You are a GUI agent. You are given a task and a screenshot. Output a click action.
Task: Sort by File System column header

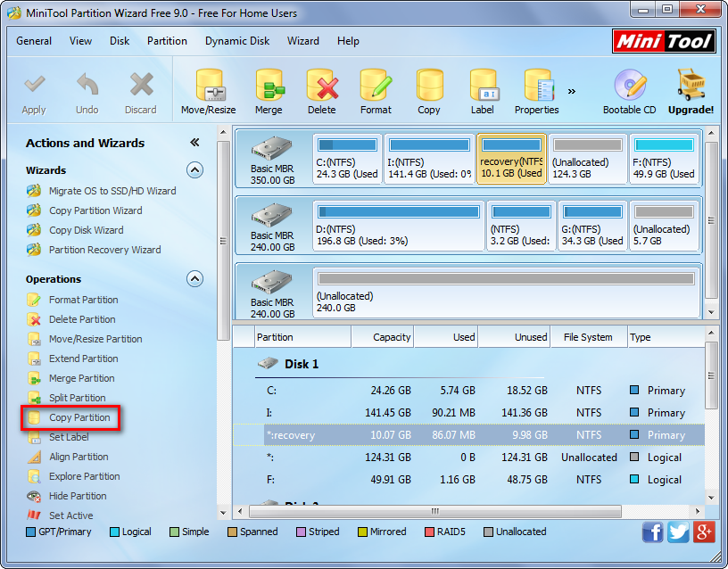[588, 337]
